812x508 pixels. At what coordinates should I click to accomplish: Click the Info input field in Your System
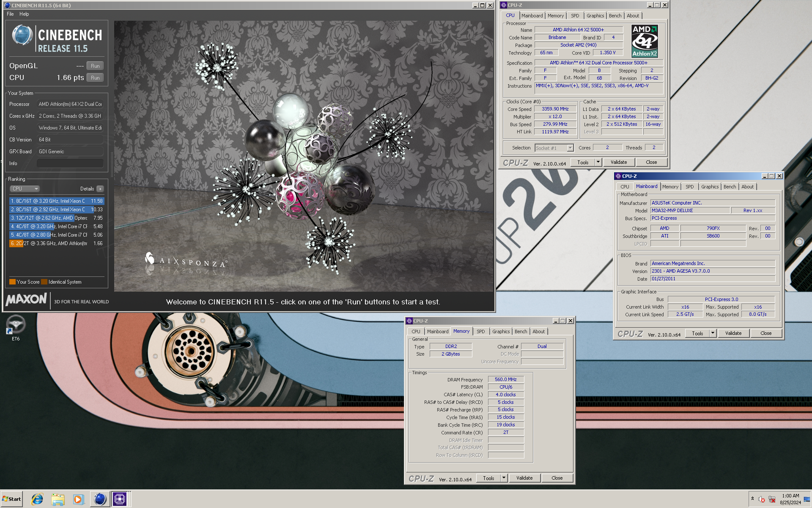tap(70, 163)
